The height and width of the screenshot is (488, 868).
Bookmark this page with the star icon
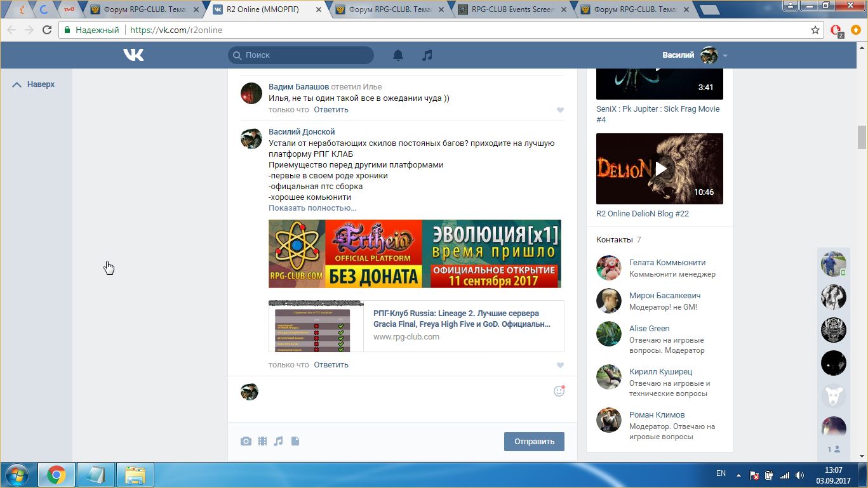coord(815,30)
